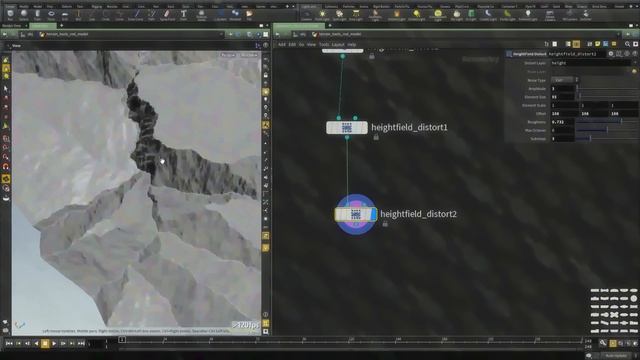The height and width of the screenshot is (360, 640).
Task: Add a new pane tab in viewport pane
Action: pos(62,26)
